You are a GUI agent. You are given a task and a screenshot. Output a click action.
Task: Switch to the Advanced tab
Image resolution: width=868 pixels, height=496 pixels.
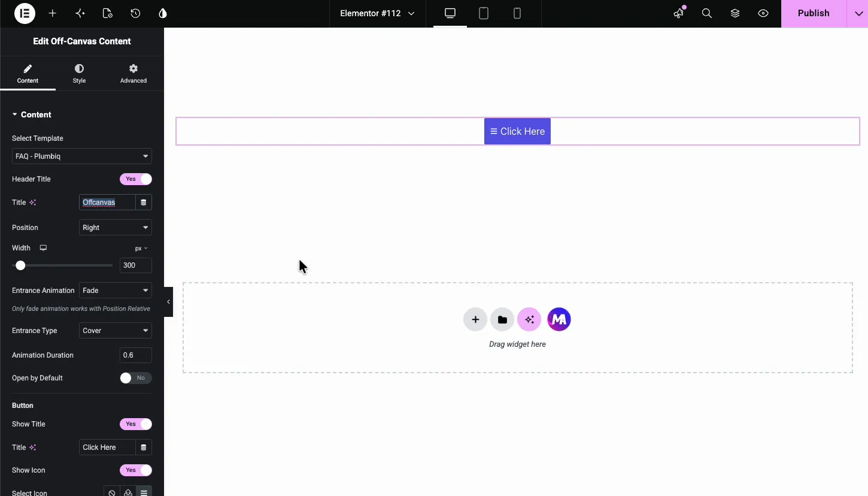click(133, 74)
